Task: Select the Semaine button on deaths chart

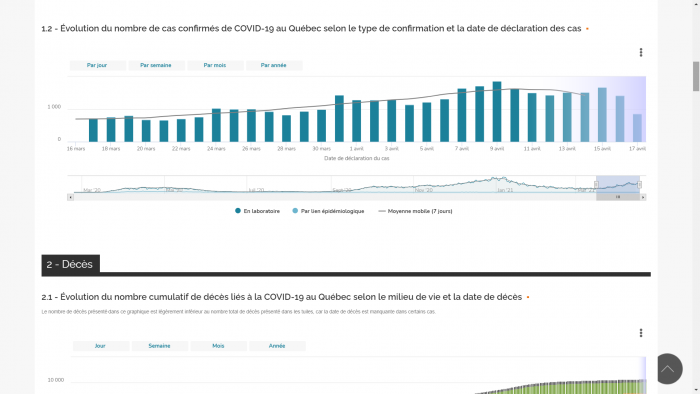Action: point(159,346)
